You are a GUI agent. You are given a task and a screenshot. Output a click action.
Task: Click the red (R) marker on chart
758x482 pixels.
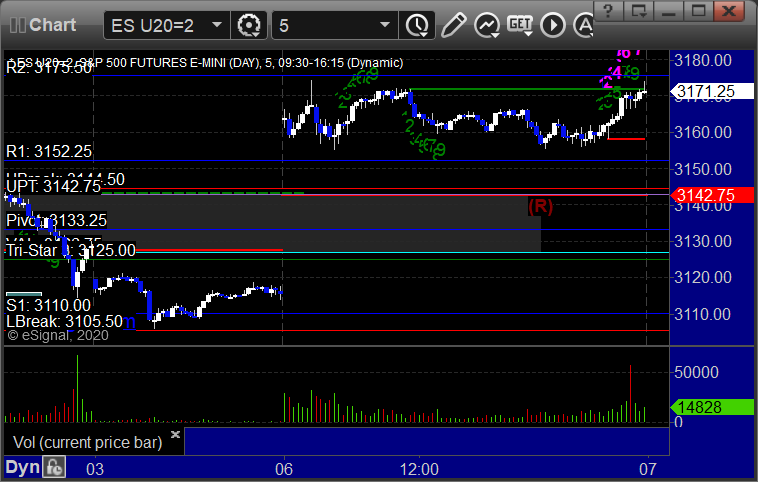point(540,206)
